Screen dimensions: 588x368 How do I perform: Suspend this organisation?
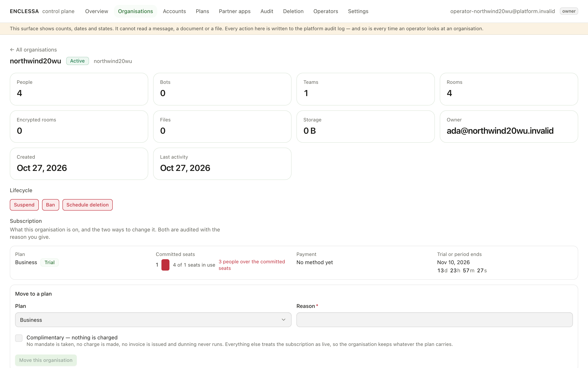pyautogui.click(x=24, y=205)
